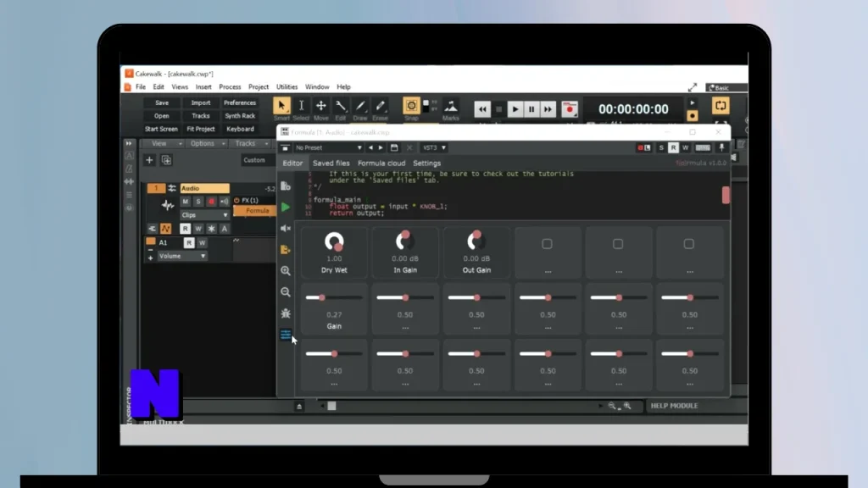Image resolution: width=868 pixels, height=488 pixels.
Task: Choose the Erase tool
Action: click(x=381, y=106)
